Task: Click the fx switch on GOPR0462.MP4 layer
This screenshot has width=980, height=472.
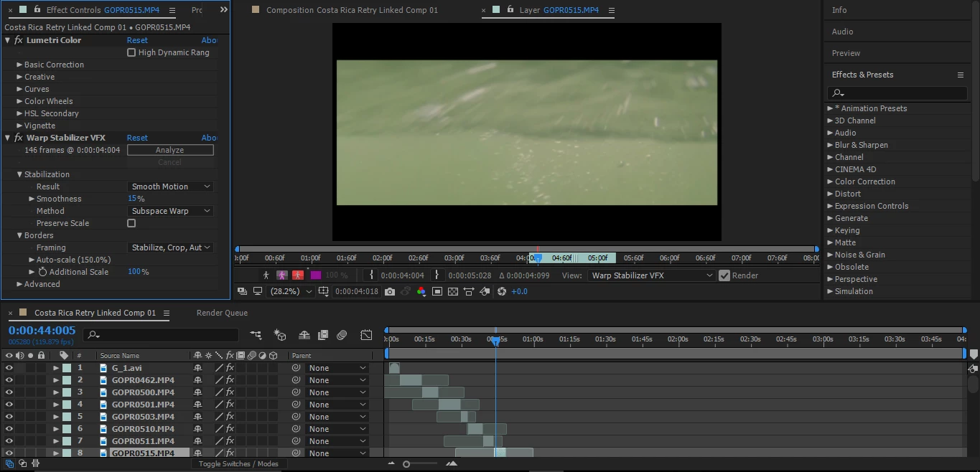Action: 230,380
